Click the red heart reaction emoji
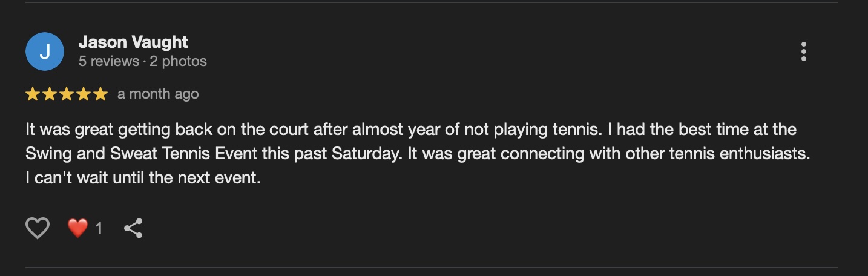868x276 pixels. (x=77, y=228)
